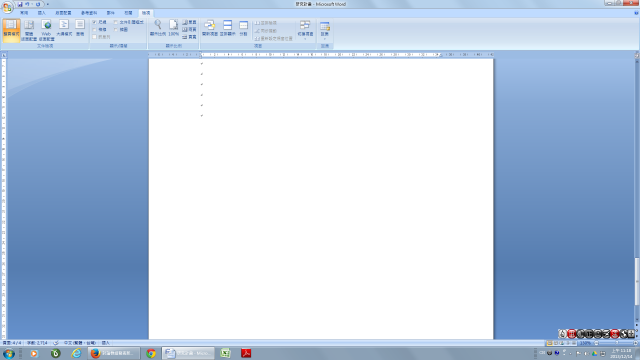Image resolution: width=640 pixels, height=360 pixels.
Task: Open Google Chrome from taskbar
Action: click(x=151, y=353)
